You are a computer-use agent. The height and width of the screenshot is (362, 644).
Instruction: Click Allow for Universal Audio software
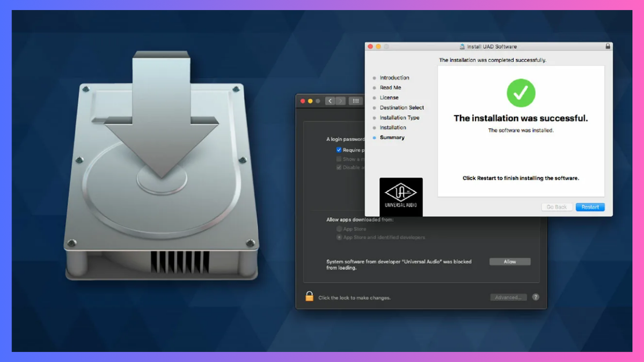point(510,262)
